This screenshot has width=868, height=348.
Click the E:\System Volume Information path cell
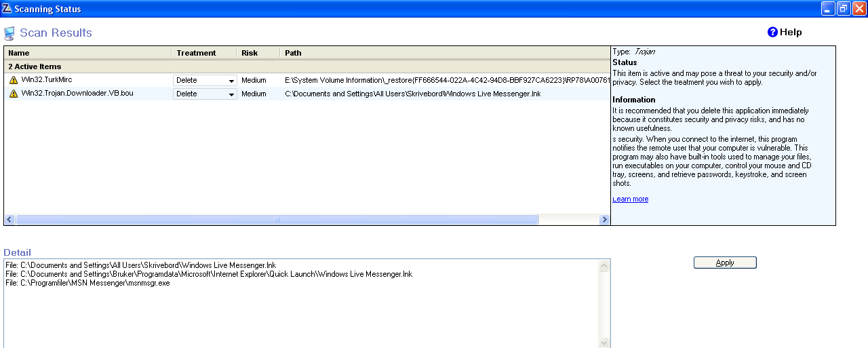tap(447, 80)
